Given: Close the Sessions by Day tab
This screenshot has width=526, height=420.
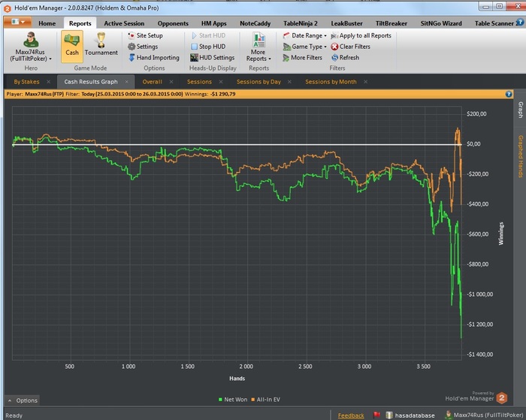Looking at the screenshot, I should [289, 81].
